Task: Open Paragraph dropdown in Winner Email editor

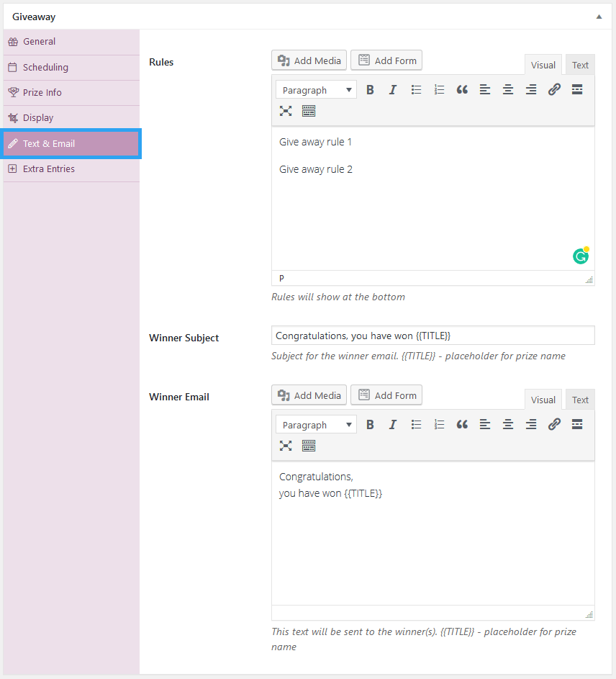Action: click(x=316, y=425)
